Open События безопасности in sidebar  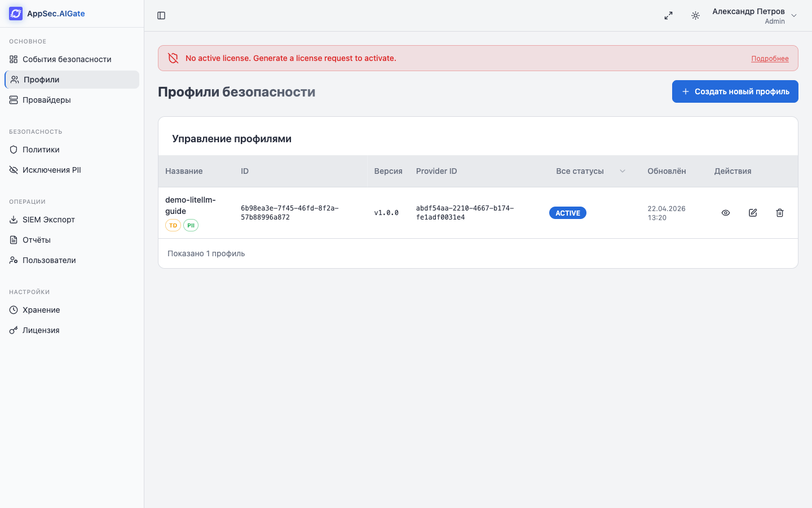coord(72,59)
